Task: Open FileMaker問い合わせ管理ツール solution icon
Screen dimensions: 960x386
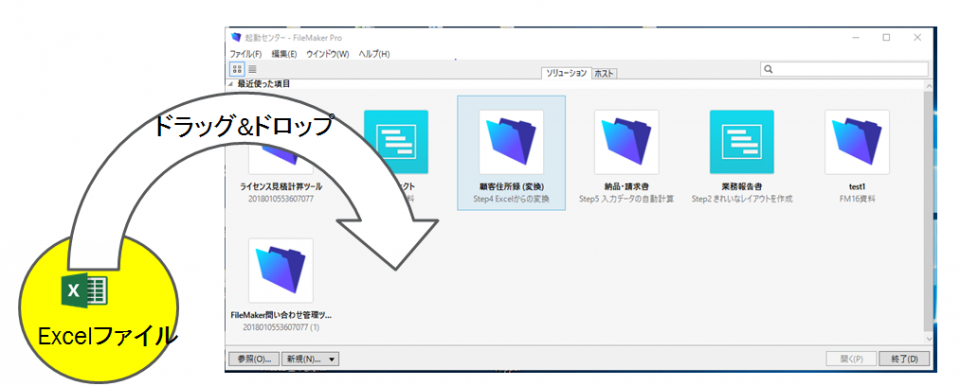Action: click(281, 270)
